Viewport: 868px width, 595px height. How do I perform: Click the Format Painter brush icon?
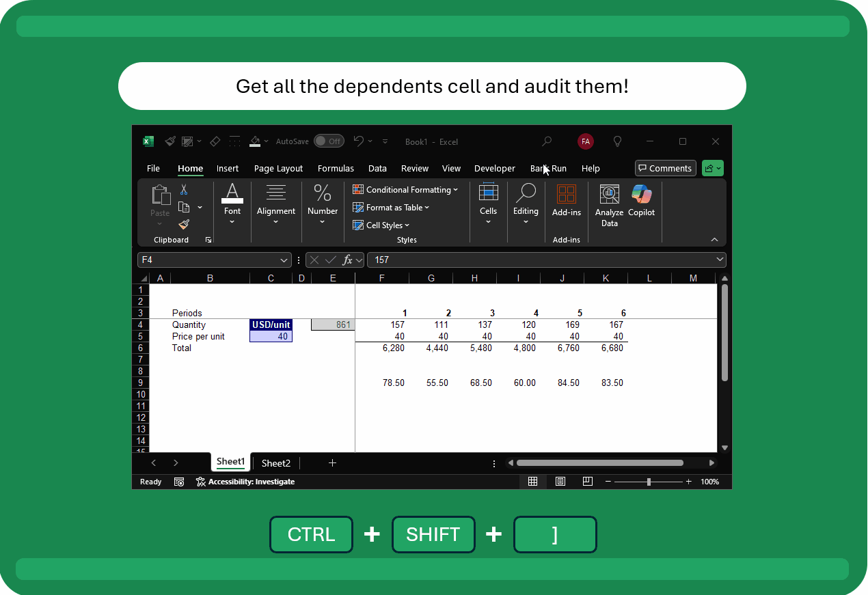coord(184,224)
